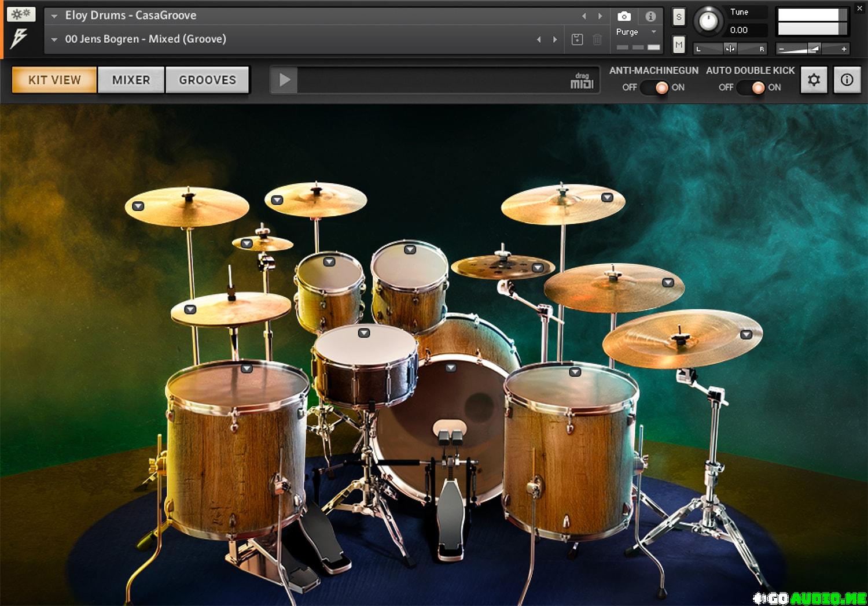
Task: Click the groove MIDI drag field
Action: pyautogui.click(x=434, y=80)
